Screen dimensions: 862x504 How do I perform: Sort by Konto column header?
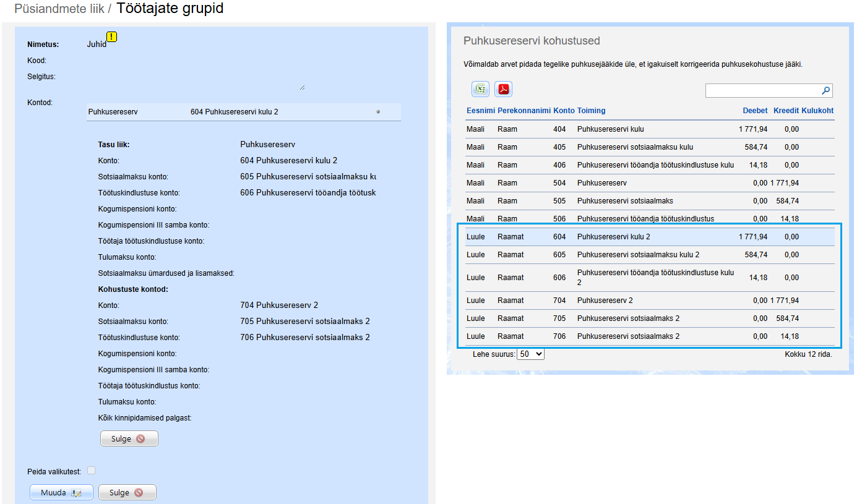564,111
